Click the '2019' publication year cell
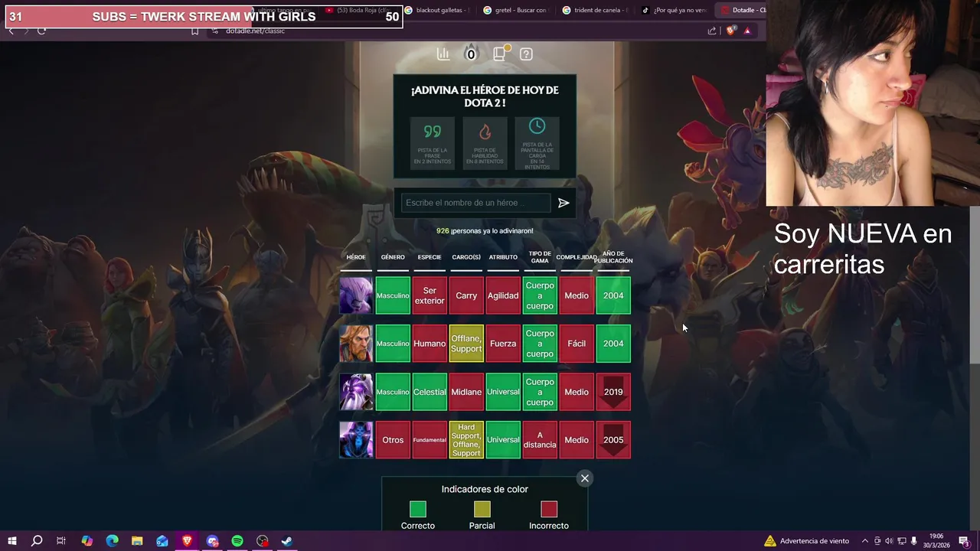Screen dimensions: 980x551 point(613,392)
